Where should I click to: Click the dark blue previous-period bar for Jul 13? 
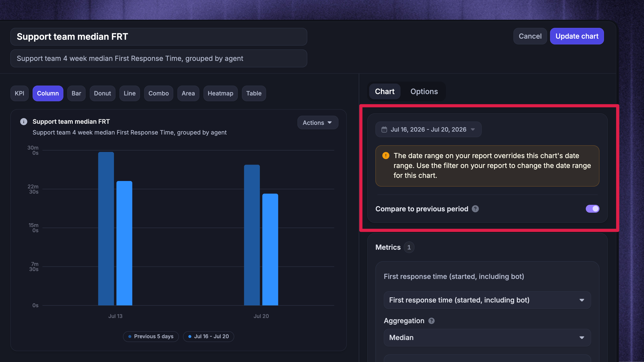pos(106,229)
